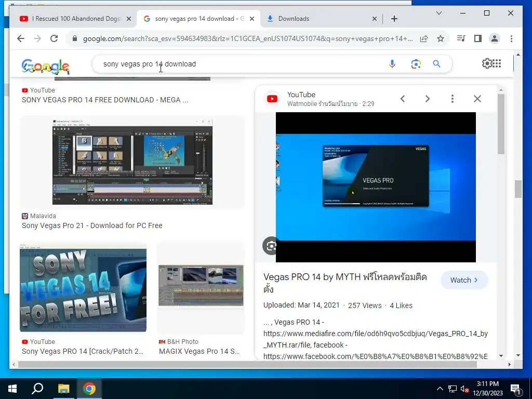This screenshot has height=399, width=532.
Task: Go back to the previous page
Action: (x=21, y=38)
